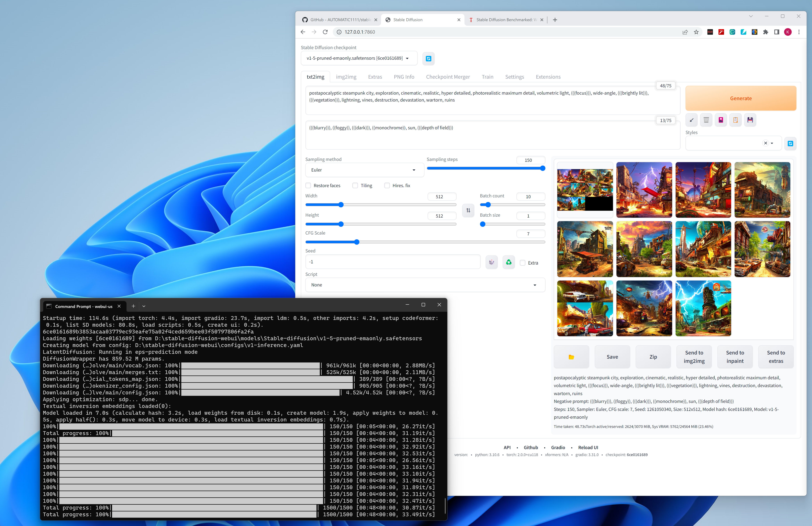Save current prompt as style with floppy icon
812x526 pixels.
tap(750, 120)
